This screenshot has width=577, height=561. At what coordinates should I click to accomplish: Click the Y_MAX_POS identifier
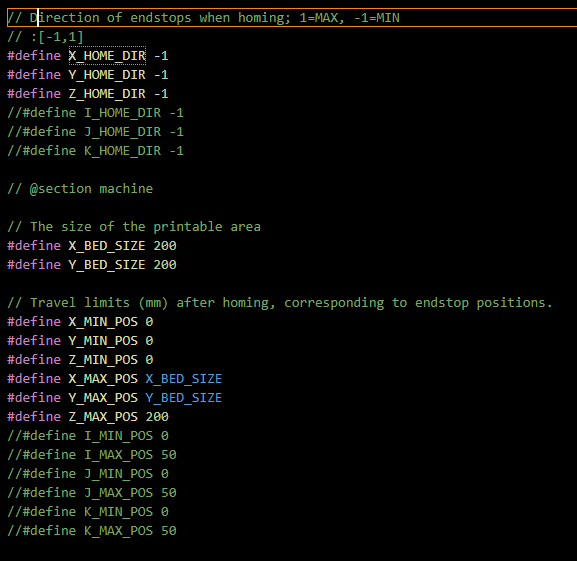click(x=103, y=398)
